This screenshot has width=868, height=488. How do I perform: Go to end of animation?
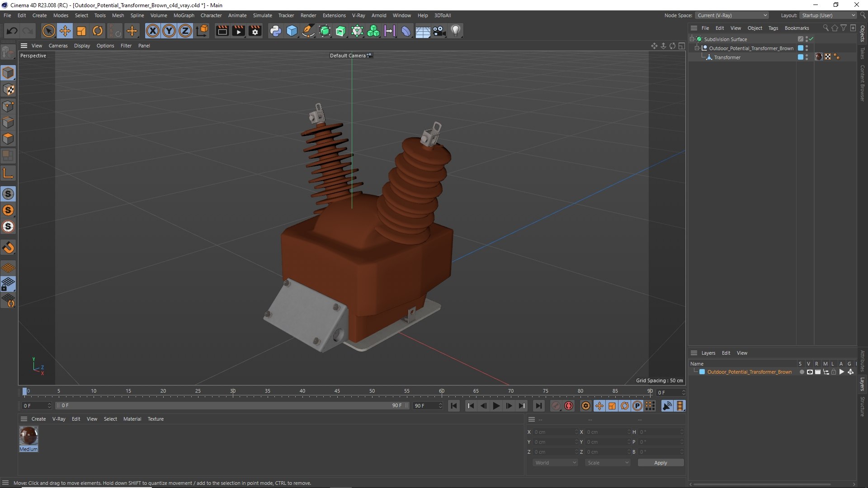coord(538,406)
